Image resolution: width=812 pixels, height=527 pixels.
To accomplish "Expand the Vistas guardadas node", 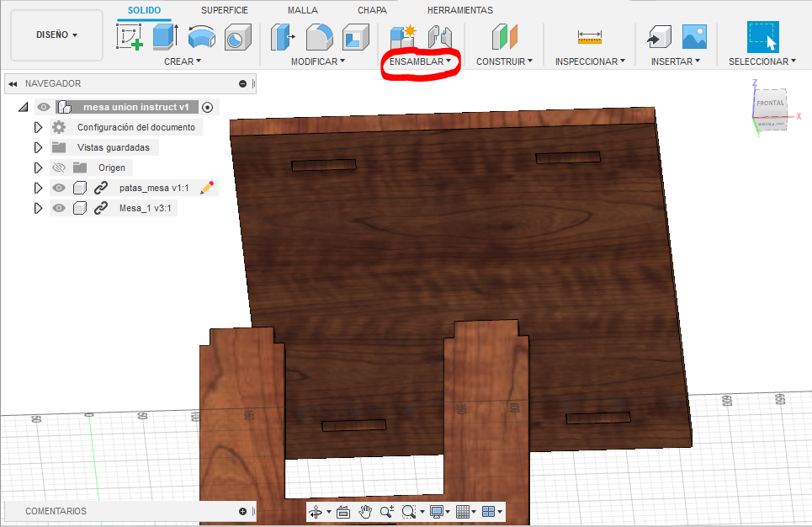I will point(38,147).
